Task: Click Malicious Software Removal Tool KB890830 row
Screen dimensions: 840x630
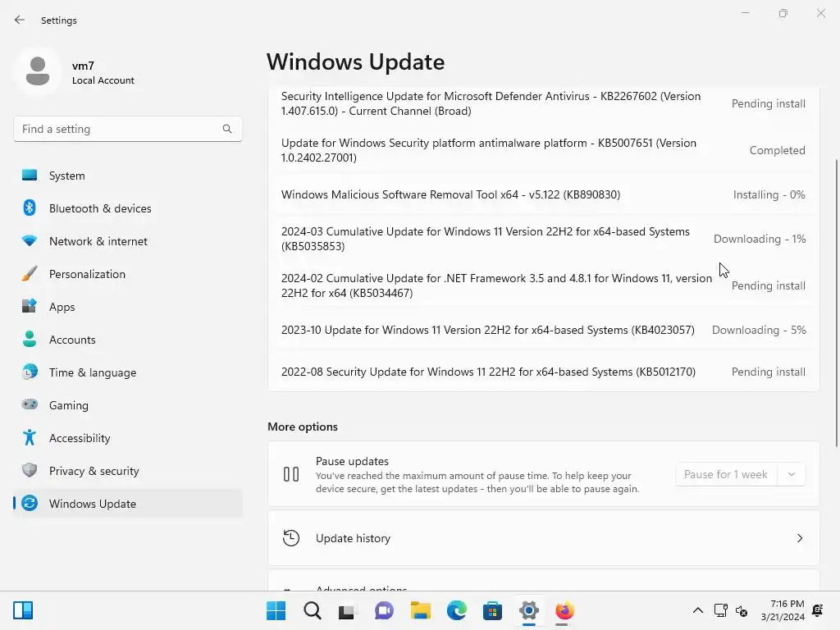Action: 543,194
